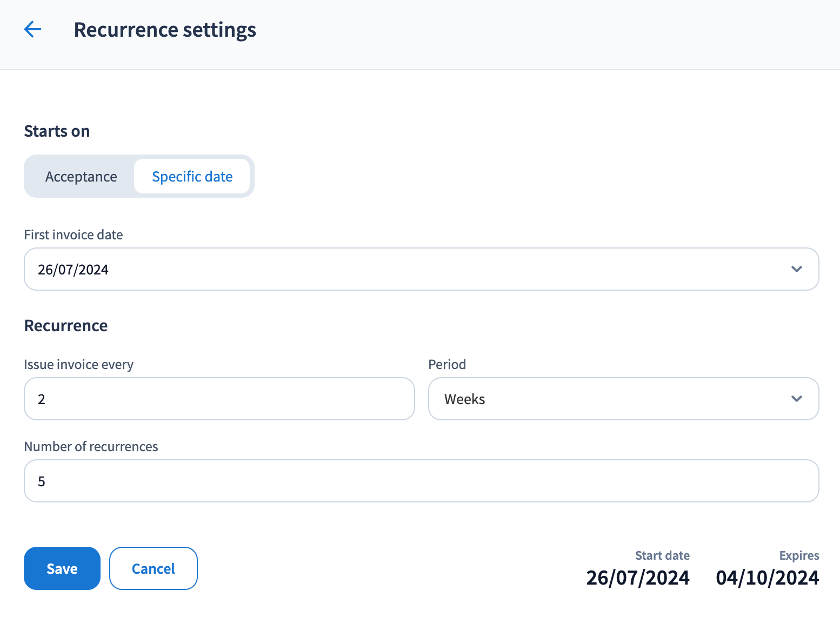Image resolution: width=840 pixels, height=617 pixels.
Task: Click the Starts on heading
Action: 57,131
